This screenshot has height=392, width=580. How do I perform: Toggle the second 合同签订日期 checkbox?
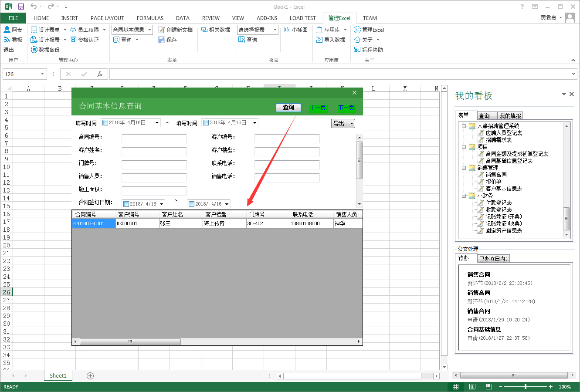tap(191, 204)
